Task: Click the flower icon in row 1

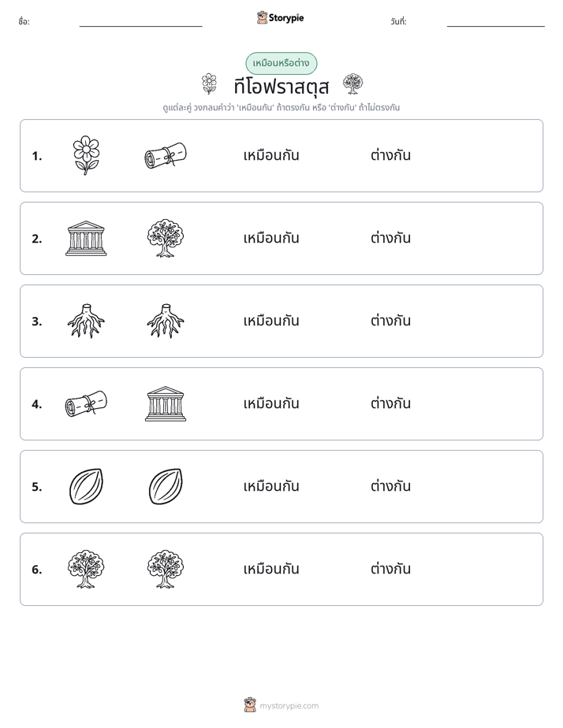Action: coord(86,155)
